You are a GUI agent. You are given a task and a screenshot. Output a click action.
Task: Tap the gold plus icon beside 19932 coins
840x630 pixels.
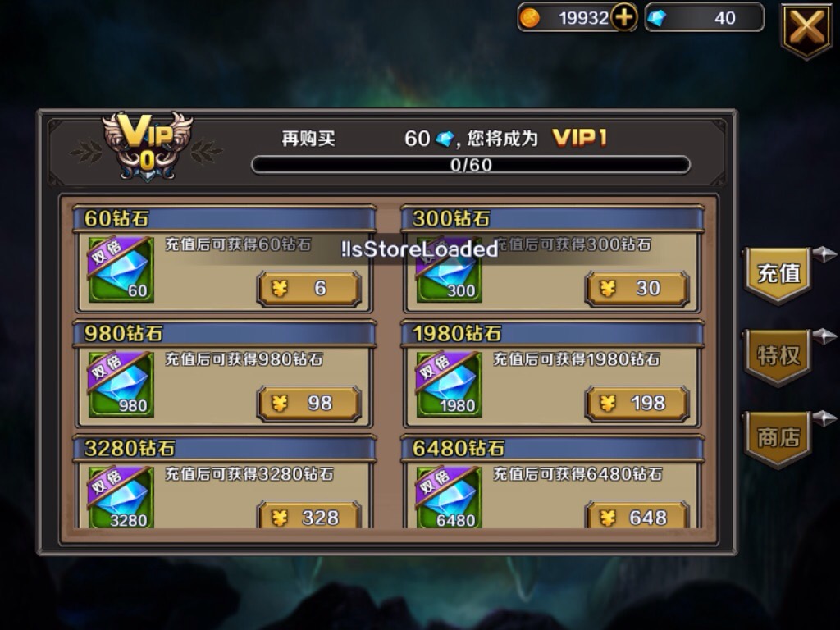[x=623, y=18]
